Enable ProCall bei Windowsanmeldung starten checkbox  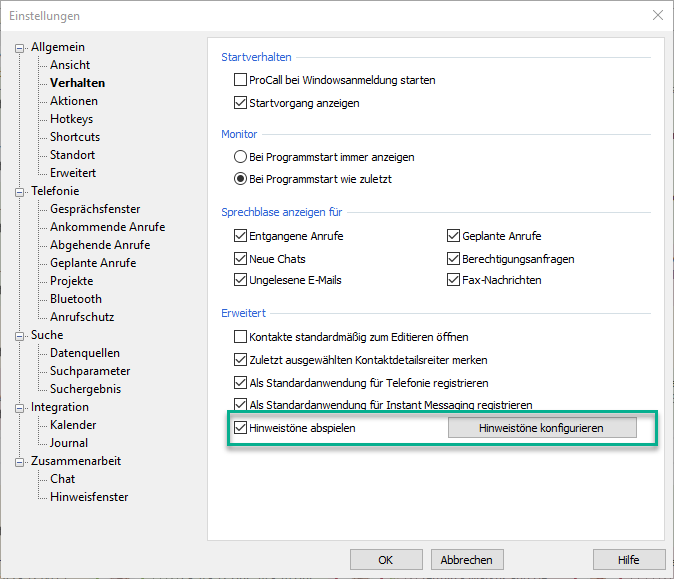point(240,80)
